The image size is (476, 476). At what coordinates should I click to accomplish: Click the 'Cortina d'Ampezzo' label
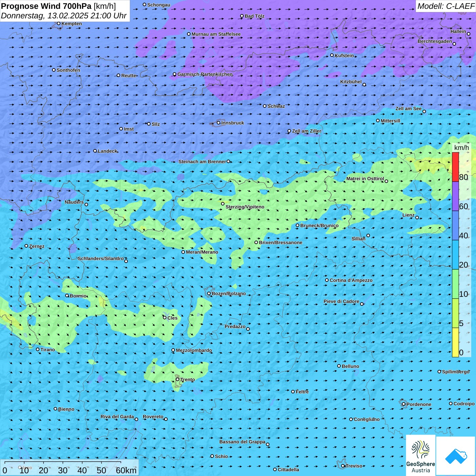(x=351, y=280)
